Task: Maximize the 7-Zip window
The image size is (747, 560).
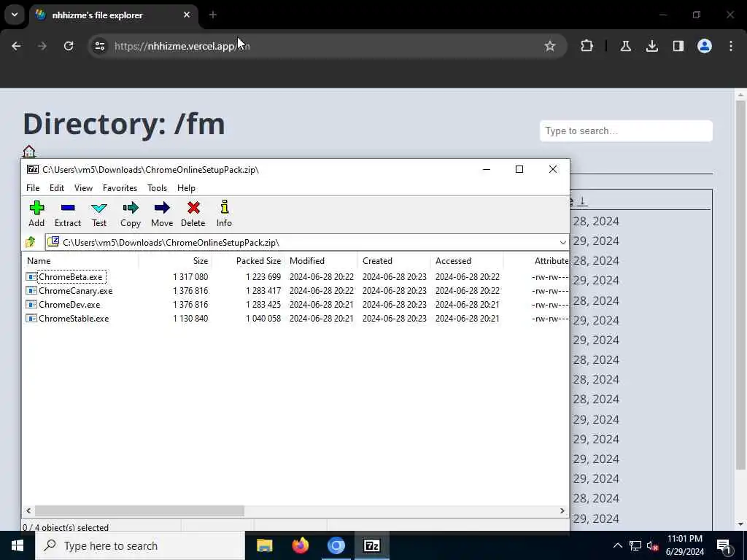Action: [519, 169]
